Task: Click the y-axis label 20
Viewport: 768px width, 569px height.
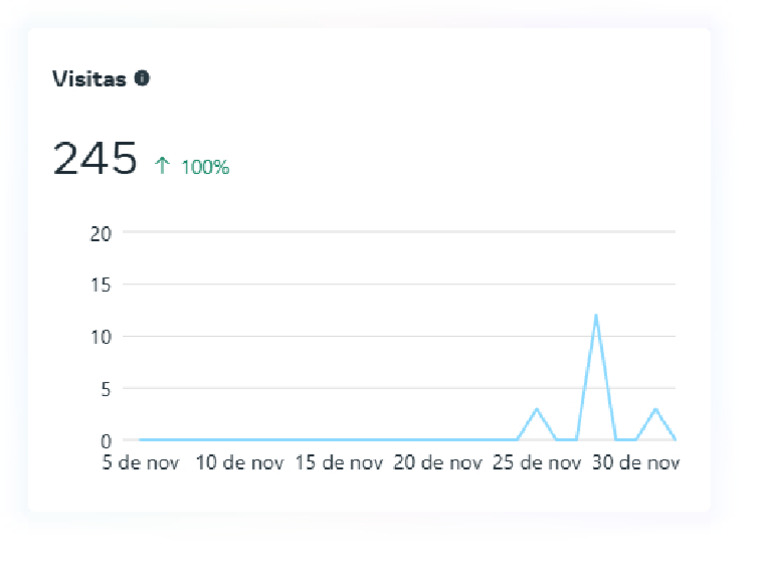Action: (101, 234)
